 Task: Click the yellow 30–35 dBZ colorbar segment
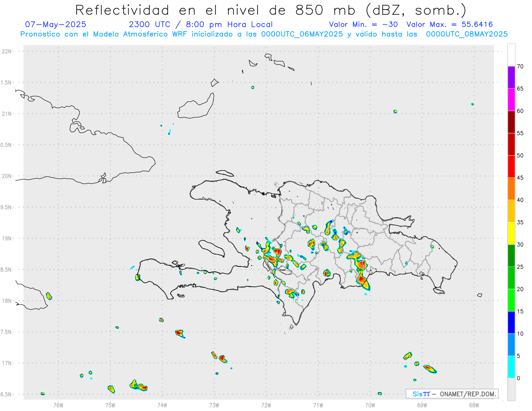(x=511, y=233)
